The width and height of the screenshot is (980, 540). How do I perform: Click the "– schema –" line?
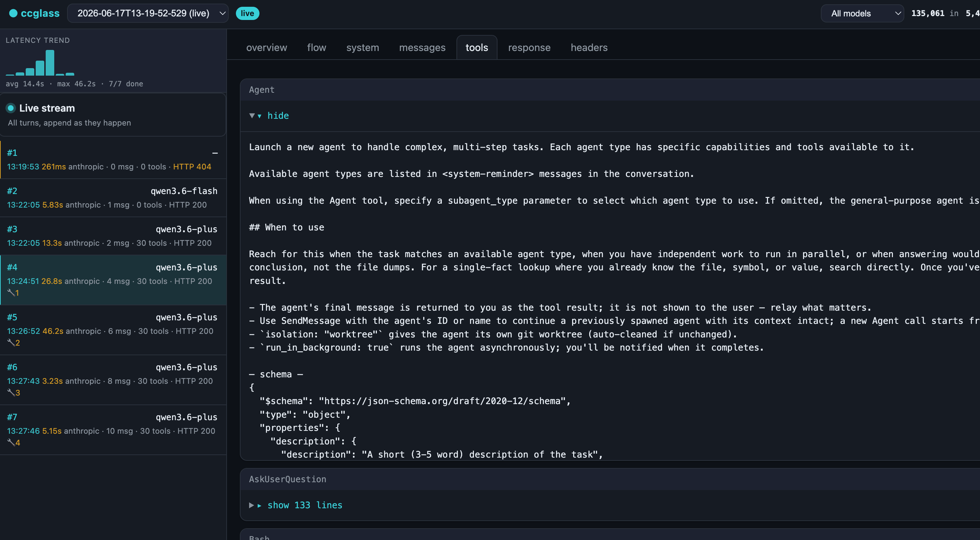276,374
